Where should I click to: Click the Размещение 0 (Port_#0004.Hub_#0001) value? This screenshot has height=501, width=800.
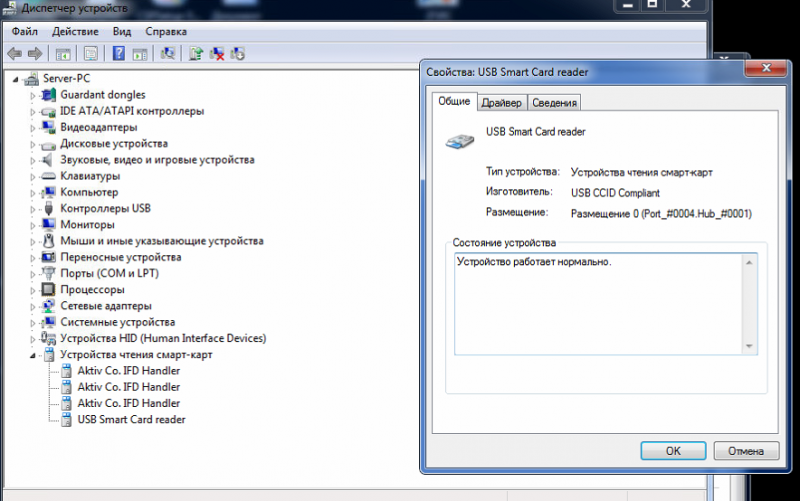661,214
